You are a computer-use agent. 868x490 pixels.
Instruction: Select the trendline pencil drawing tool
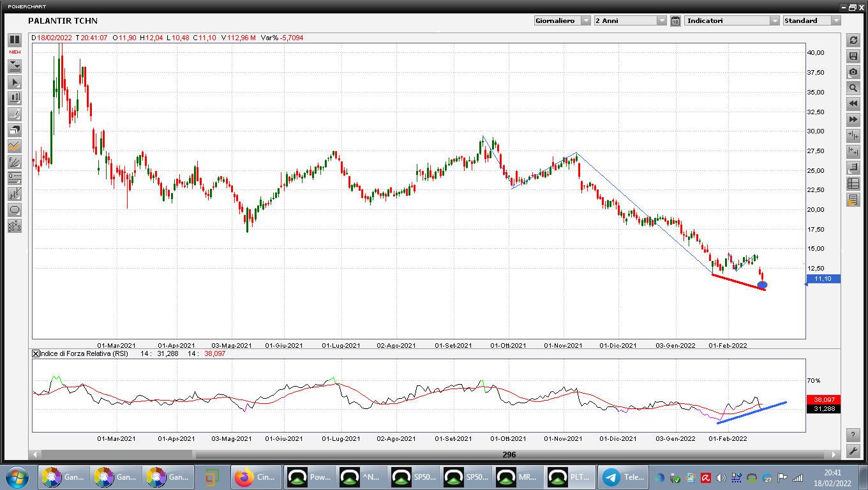pyautogui.click(x=14, y=114)
